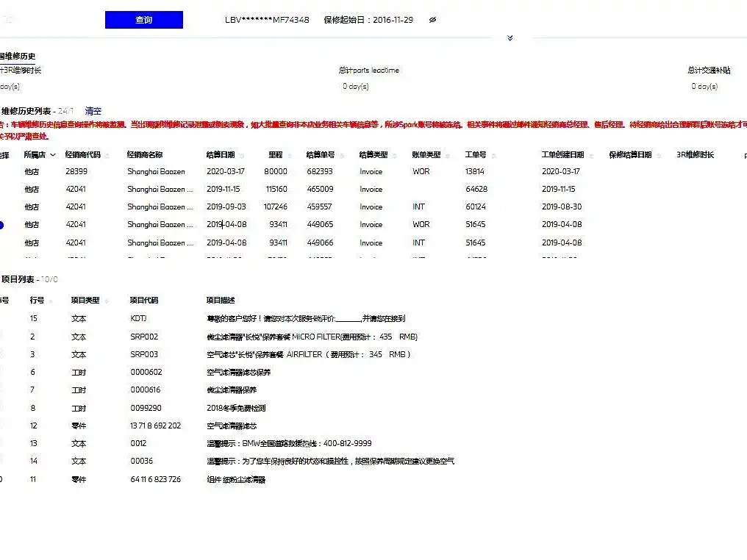
Task: Click work order creation date 2019-08-30
Action: point(562,207)
